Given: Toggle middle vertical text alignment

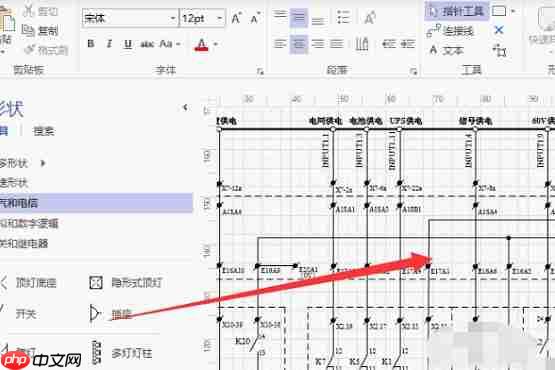Looking at the screenshot, I should [299, 17].
